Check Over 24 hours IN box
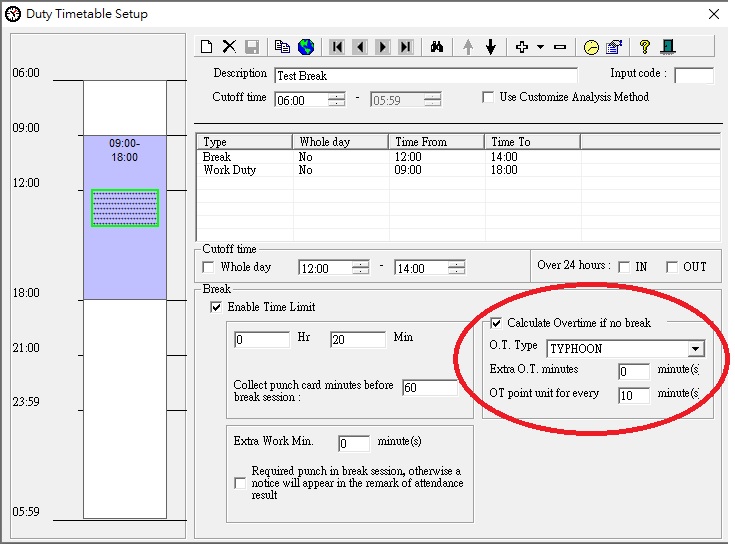This screenshot has height=552, width=735. tap(624, 267)
